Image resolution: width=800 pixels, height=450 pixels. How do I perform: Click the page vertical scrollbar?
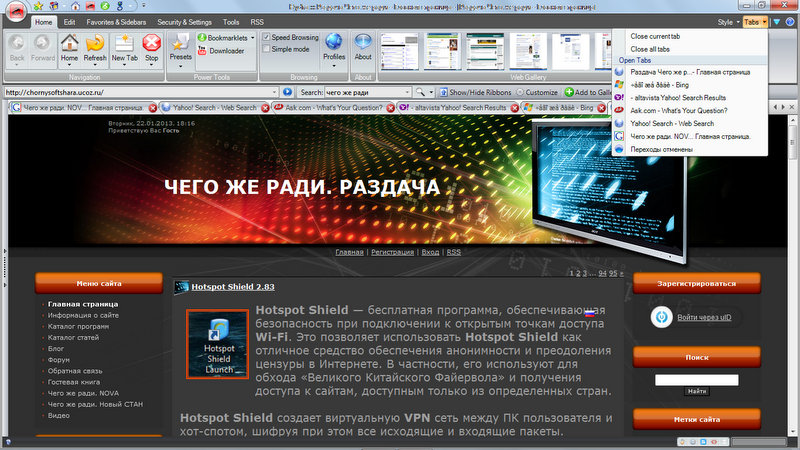[792, 276]
